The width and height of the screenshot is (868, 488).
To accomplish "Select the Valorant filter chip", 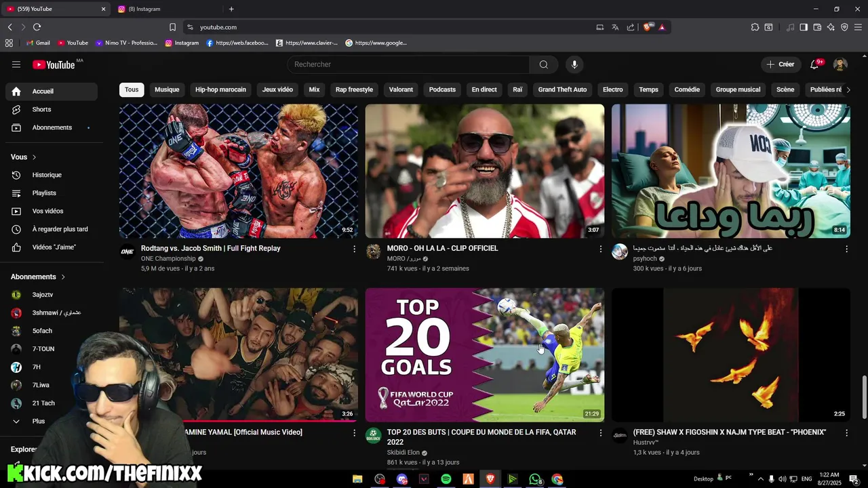I will 401,89.
